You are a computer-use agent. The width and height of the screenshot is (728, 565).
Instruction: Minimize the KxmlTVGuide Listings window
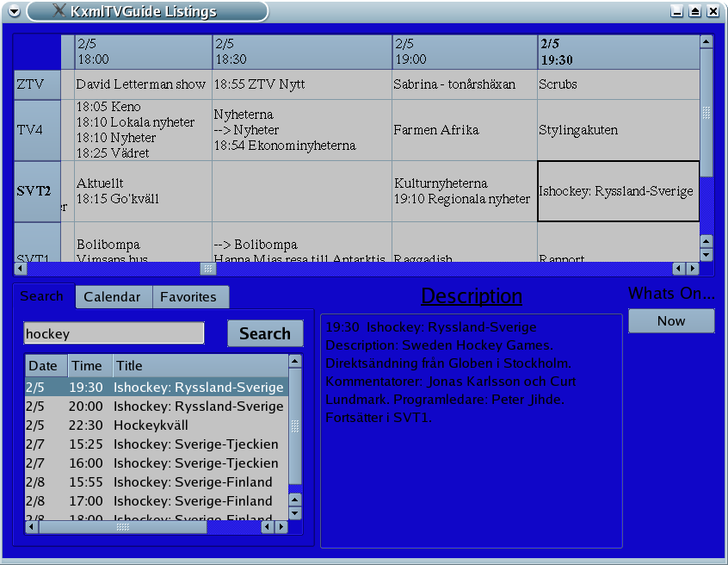677,11
